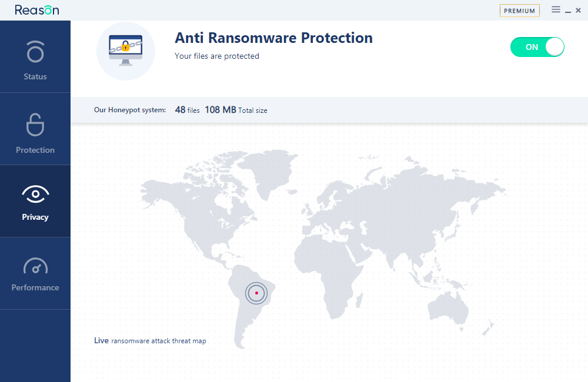Viewport: 588px width, 382px height.
Task: Click the Live ransomware attack threat map label
Action: tap(150, 340)
